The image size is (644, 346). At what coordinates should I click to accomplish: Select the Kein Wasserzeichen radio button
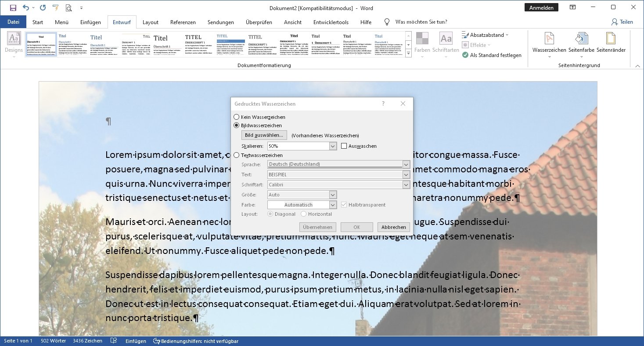pos(237,117)
